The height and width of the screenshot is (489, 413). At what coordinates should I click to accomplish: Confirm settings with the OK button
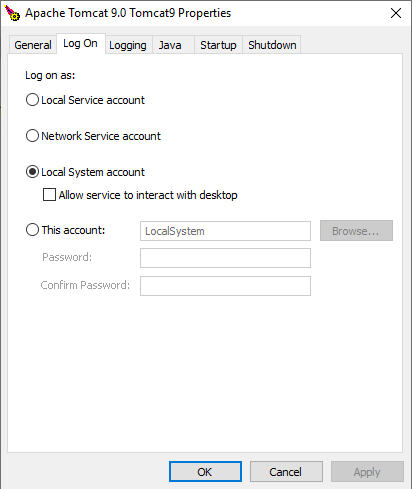(x=205, y=471)
